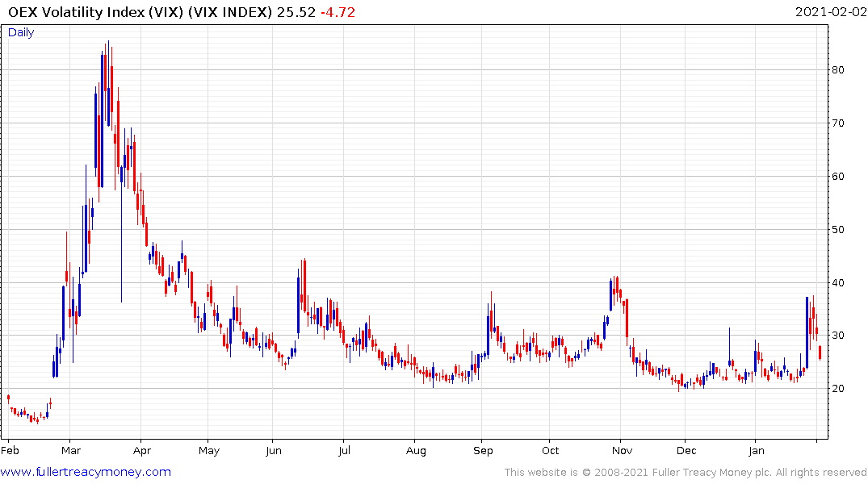Click the May x-axis label

[209, 450]
